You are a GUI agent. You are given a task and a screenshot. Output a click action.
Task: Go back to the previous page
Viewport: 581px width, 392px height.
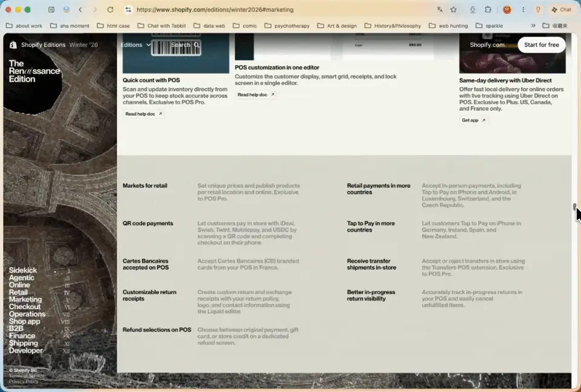(80, 10)
